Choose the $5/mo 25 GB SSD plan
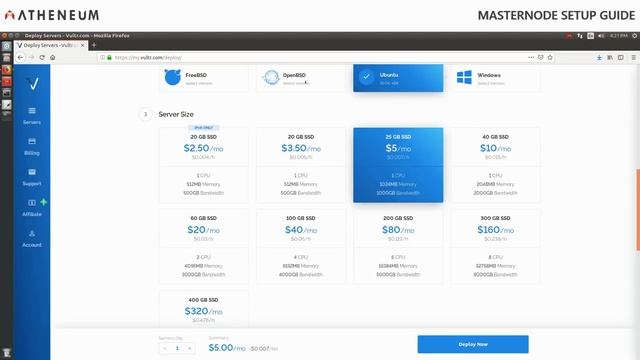The image size is (640, 360). click(x=398, y=165)
